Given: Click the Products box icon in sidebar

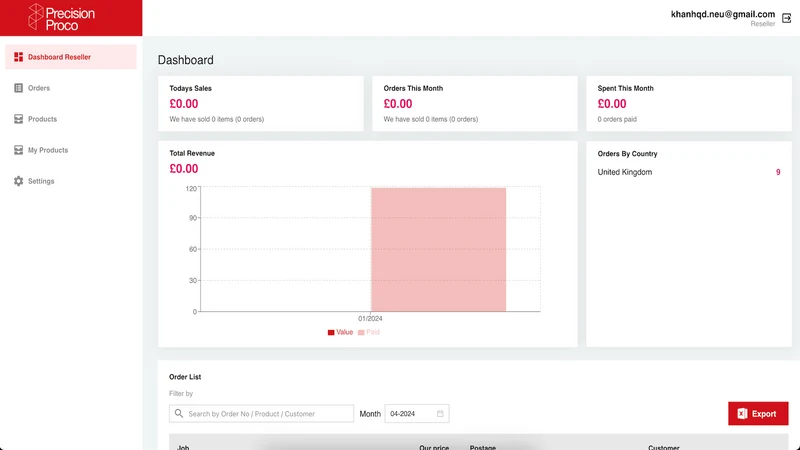Looking at the screenshot, I should pos(18,119).
